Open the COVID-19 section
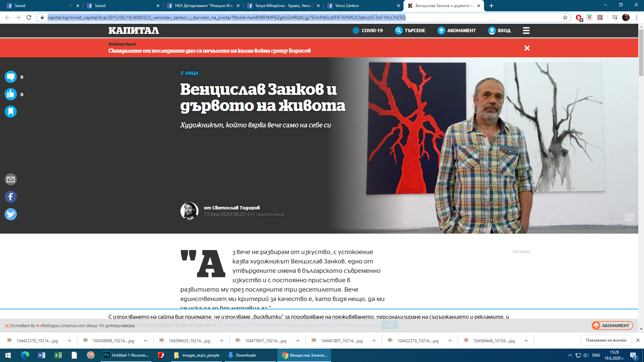Viewport: 644px width, 362px height. [367, 31]
